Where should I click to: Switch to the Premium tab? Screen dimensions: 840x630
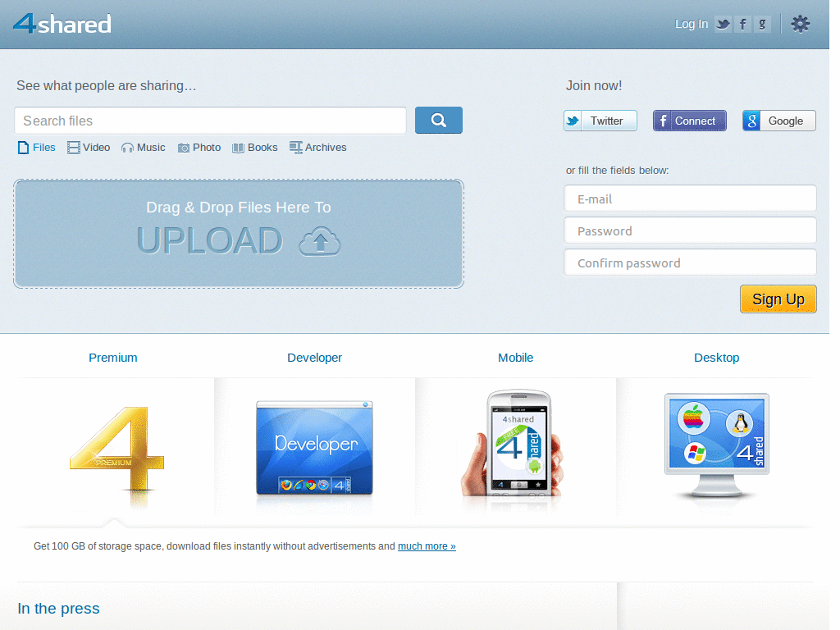[x=112, y=358]
